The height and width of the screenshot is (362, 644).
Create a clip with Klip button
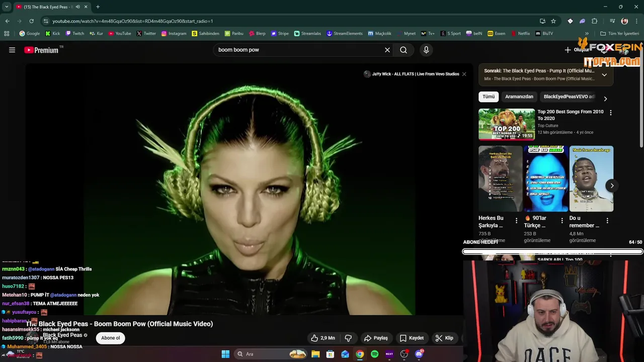(444, 338)
